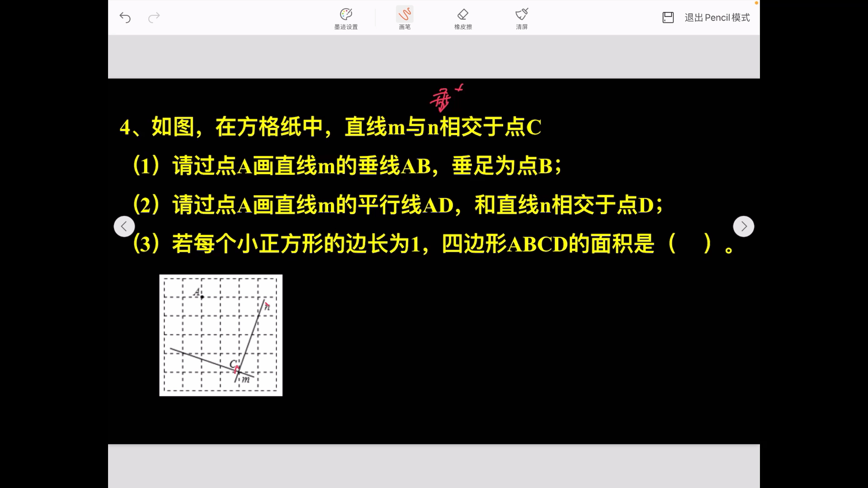This screenshot has width=868, height=488.
Task: Undo the last pencil stroke
Action: click(x=125, y=18)
